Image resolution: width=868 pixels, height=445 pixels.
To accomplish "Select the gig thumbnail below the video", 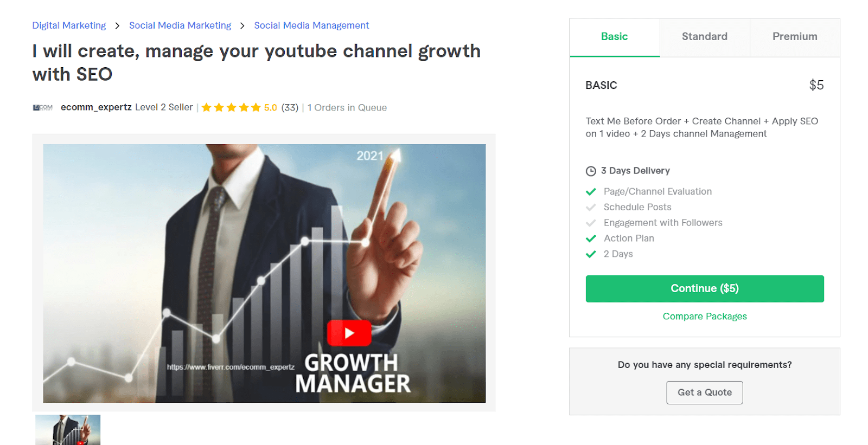I will (x=68, y=430).
